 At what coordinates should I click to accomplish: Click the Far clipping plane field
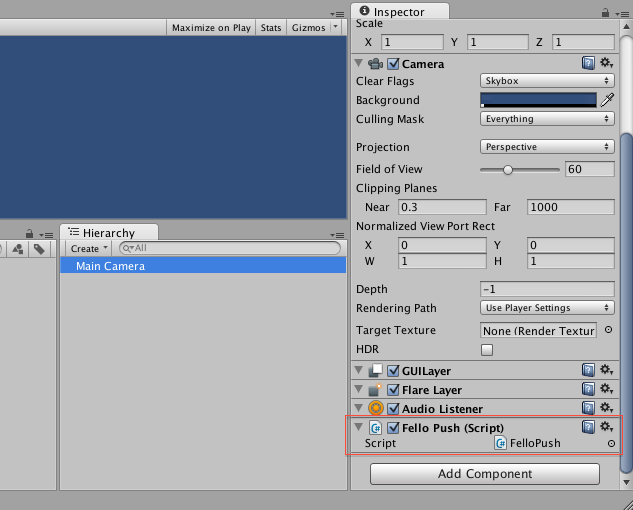570,207
